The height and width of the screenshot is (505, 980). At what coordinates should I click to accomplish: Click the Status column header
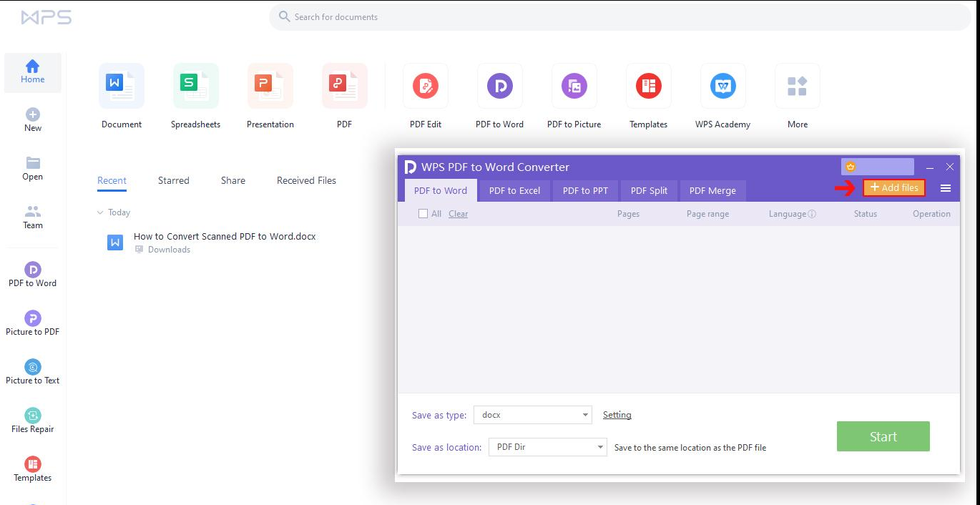point(865,214)
